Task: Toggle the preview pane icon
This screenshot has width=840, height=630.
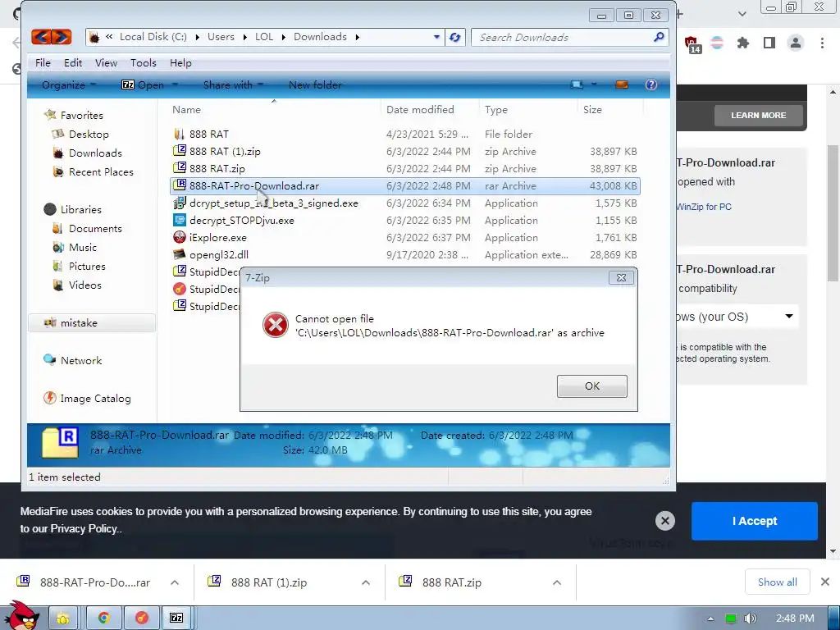Action: (622, 84)
